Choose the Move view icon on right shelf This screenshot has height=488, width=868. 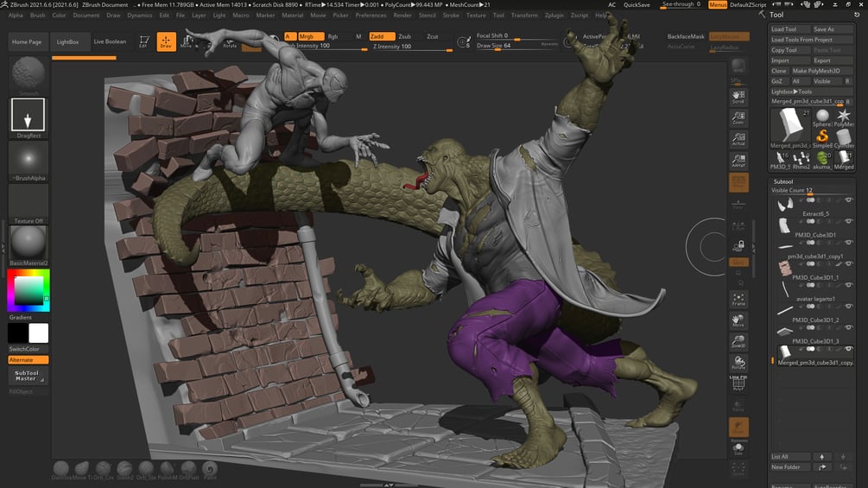pyautogui.click(x=738, y=320)
